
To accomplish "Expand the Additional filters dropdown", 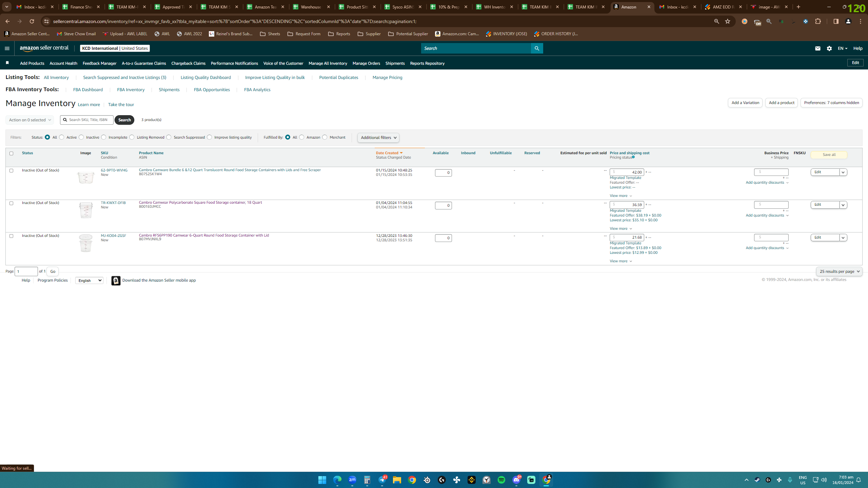I will tap(378, 138).
